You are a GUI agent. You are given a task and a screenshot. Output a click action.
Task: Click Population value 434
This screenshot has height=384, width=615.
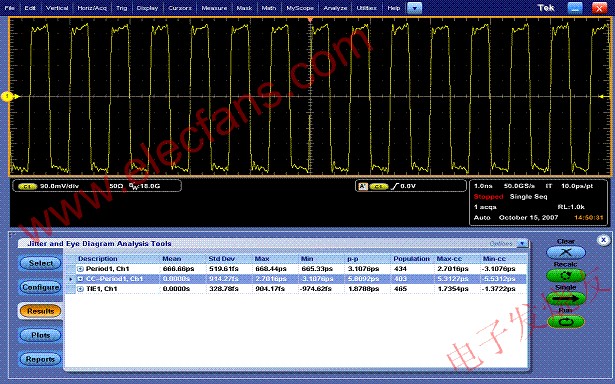pyautogui.click(x=400, y=269)
